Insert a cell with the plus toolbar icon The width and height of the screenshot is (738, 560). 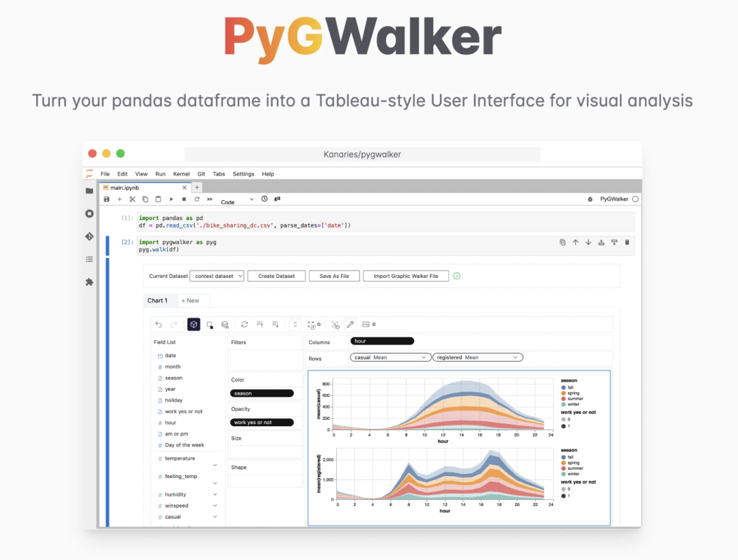point(120,199)
